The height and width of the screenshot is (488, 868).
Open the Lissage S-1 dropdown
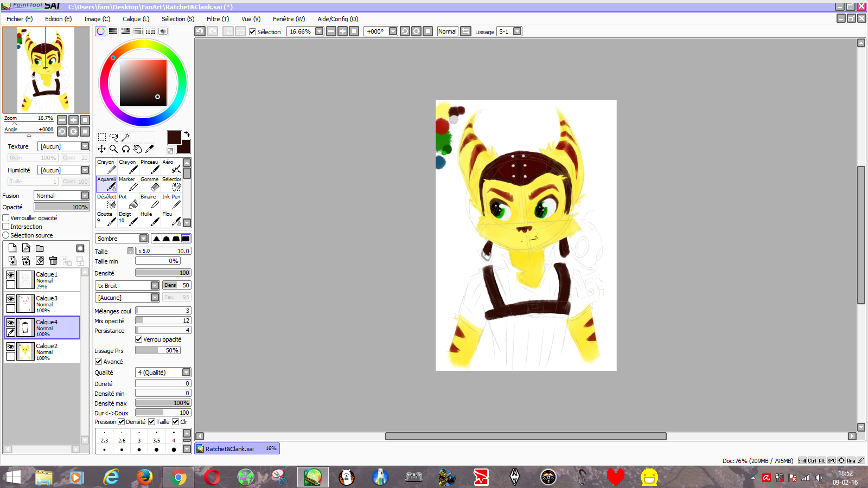coord(518,31)
